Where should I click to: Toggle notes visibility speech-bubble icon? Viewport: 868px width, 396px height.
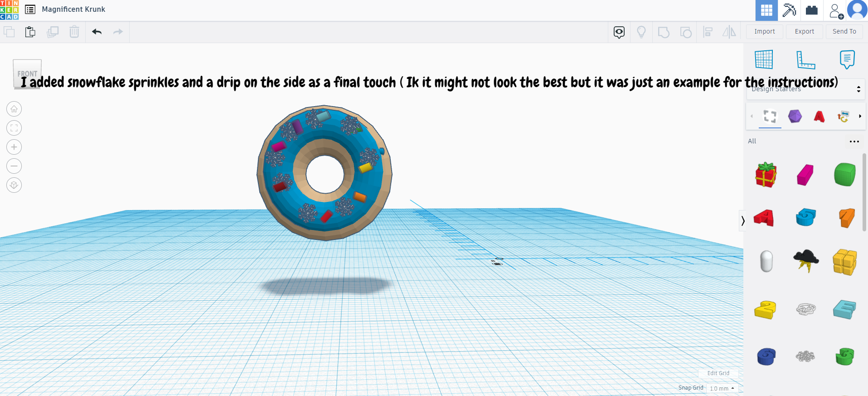point(619,32)
